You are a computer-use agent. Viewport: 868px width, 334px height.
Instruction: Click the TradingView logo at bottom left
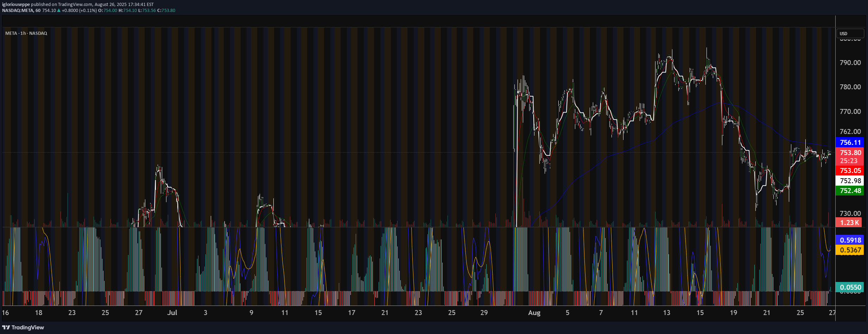click(23, 327)
